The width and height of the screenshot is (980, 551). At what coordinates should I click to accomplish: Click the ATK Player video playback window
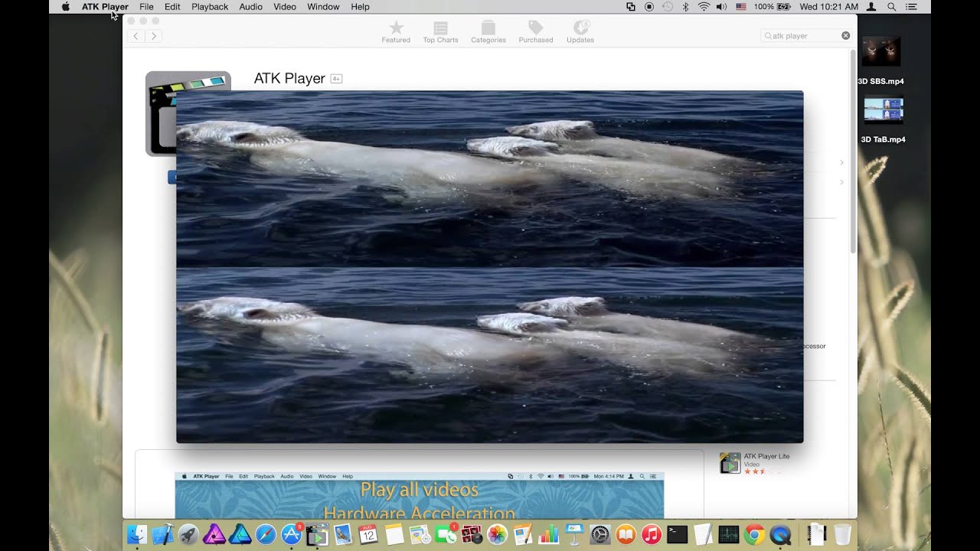(490, 266)
